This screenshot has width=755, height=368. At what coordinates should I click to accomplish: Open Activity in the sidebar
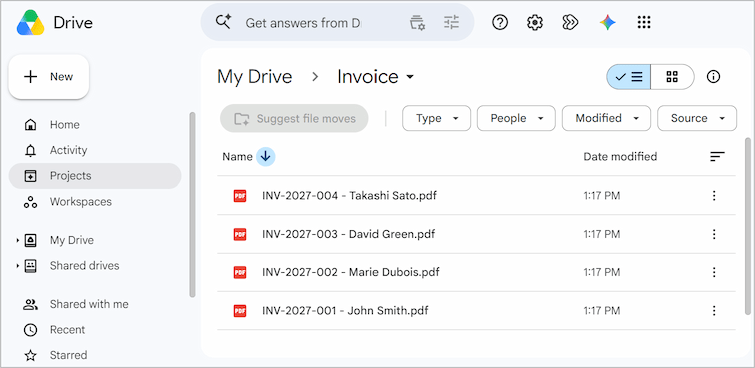[x=95, y=150]
